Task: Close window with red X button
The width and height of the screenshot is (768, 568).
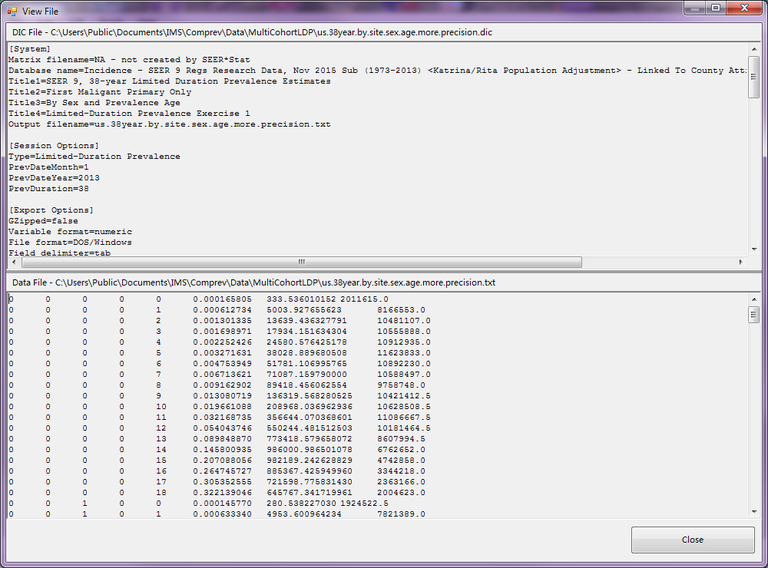Action: [744, 8]
